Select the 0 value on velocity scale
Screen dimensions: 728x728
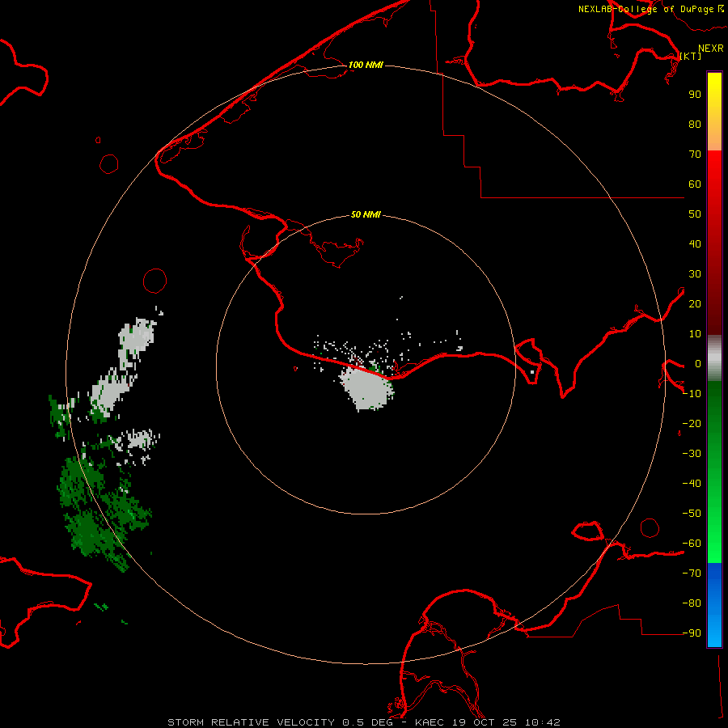click(698, 363)
